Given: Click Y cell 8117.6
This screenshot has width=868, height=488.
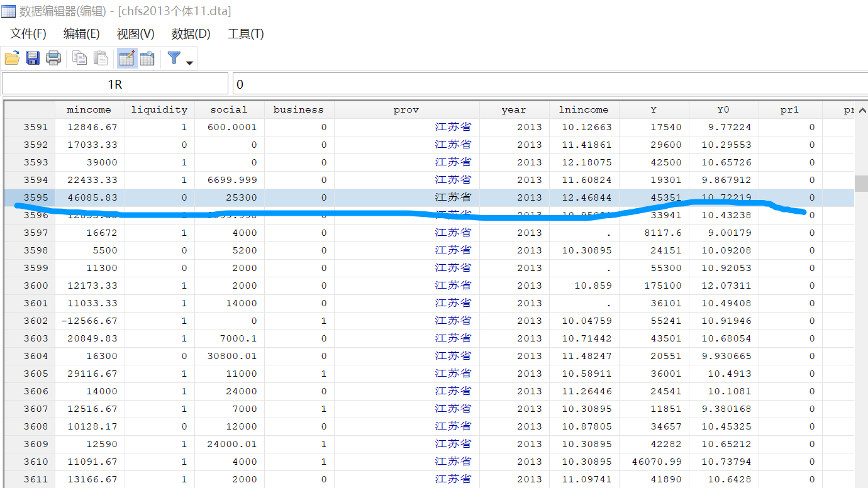Looking at the screenshot, I should pyautogui.click(x=654, y=233).
